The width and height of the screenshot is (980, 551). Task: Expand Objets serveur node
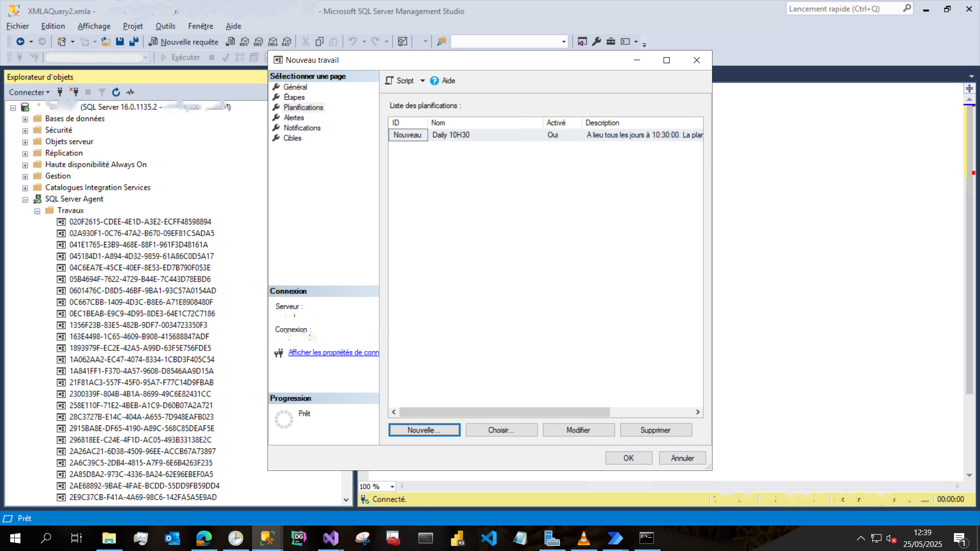tap(25, 142)
